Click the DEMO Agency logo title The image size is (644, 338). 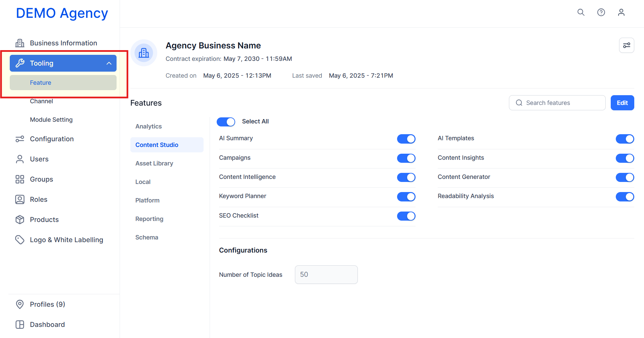point(62,13)
